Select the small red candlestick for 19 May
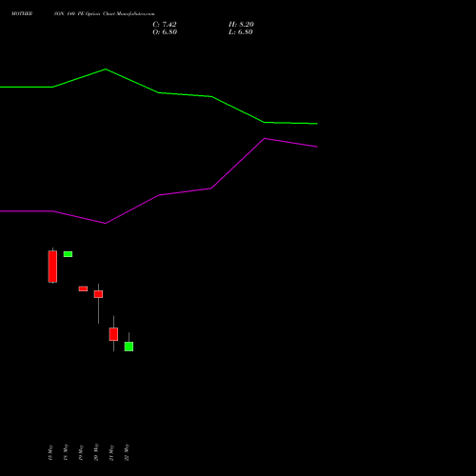The image size is (476, 476). pos(83,288)
